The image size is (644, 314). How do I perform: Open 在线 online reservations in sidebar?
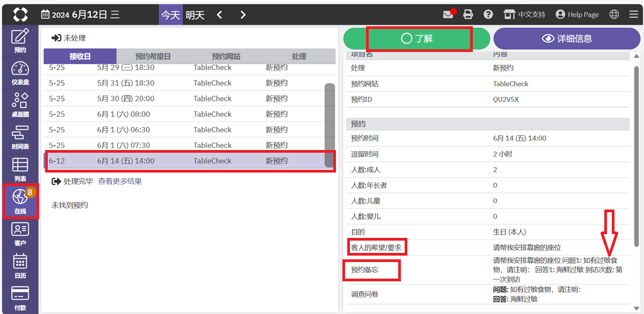click(x=20, y=201)
